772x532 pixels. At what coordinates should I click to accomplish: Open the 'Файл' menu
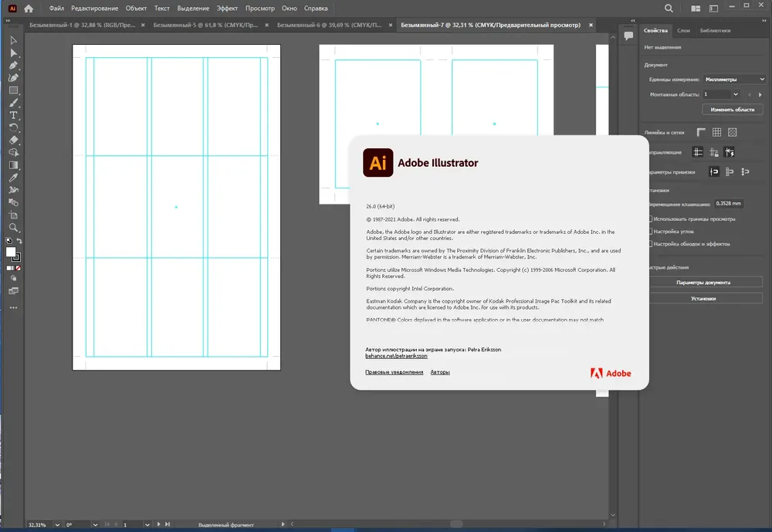point(56,8)
